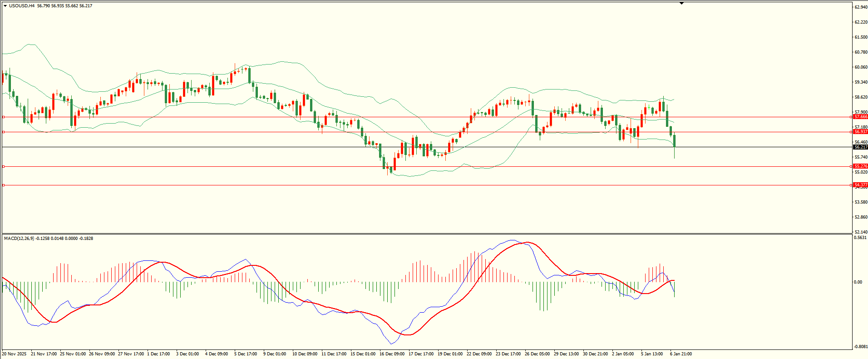Click the -0.8081 value on MACD scale
The image size is (868, 359).
click(860, 346)
